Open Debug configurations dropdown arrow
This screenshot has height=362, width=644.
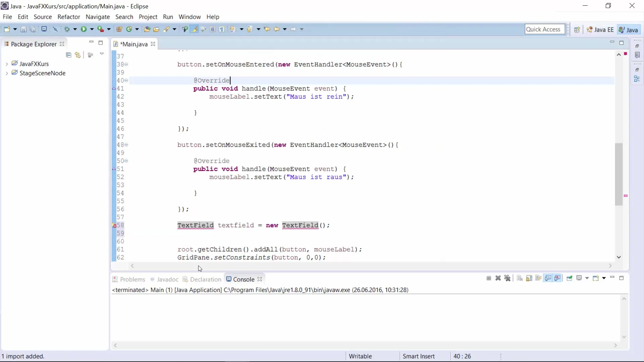75,29
